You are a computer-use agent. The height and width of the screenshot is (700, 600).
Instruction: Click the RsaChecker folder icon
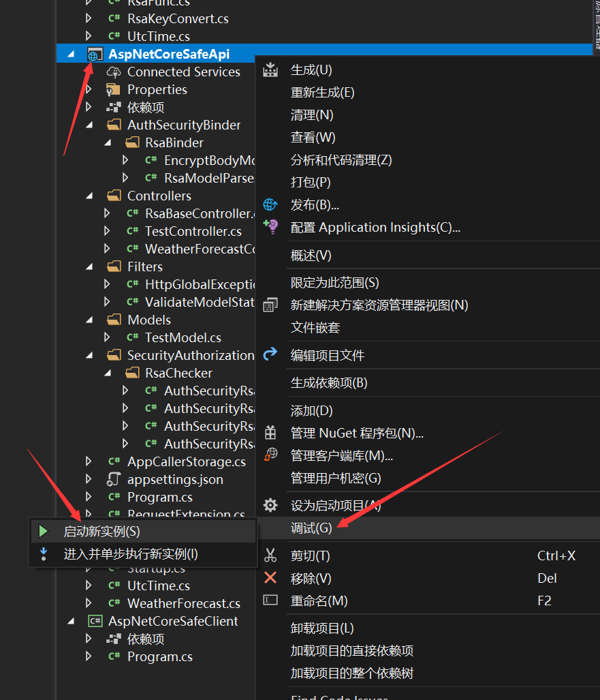133,373
